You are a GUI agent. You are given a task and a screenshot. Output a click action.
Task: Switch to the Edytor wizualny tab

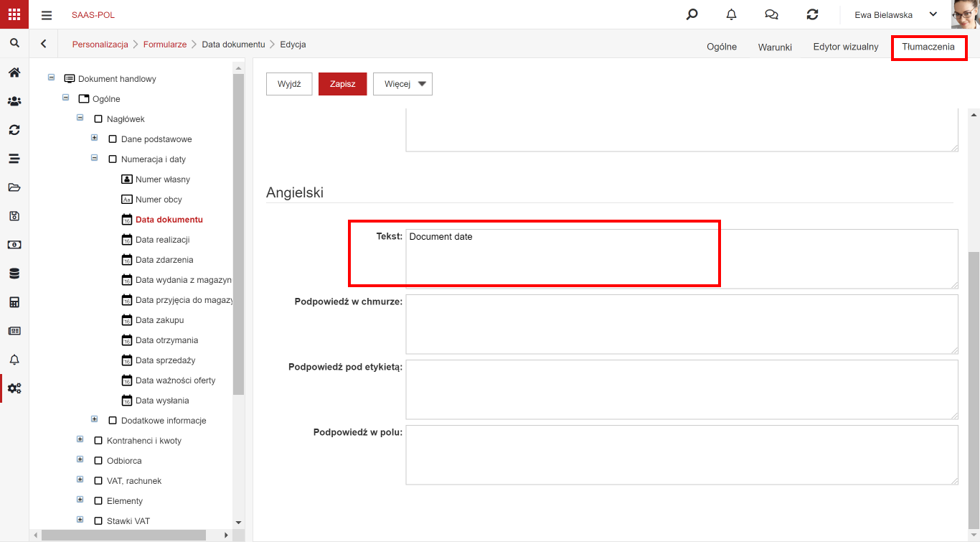pyautogui.click(x=846, y=47)
